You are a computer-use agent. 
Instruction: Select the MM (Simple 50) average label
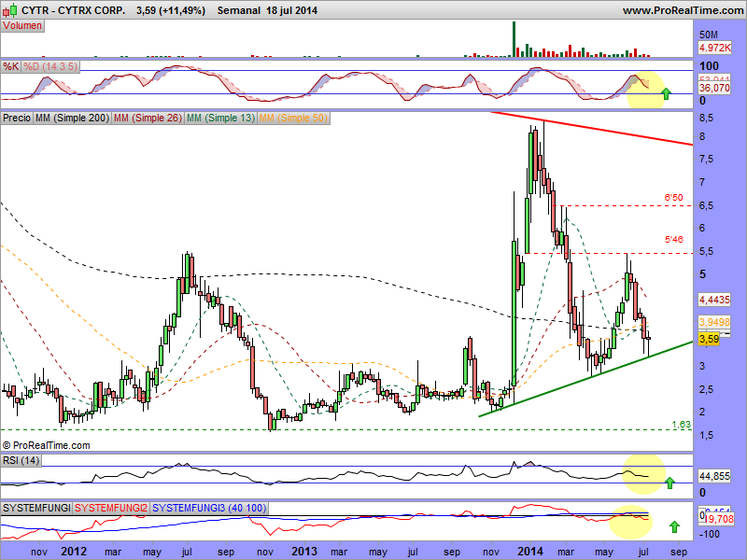pyautogui.click(x=293, y=118)
